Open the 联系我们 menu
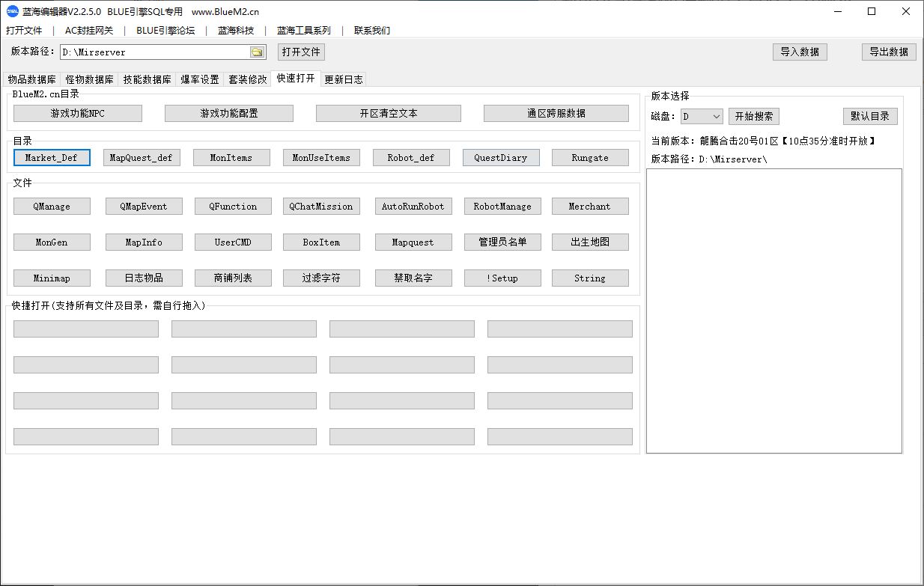Image resolution: width=924 pixels, height=586 pixels. coord(372,31)
